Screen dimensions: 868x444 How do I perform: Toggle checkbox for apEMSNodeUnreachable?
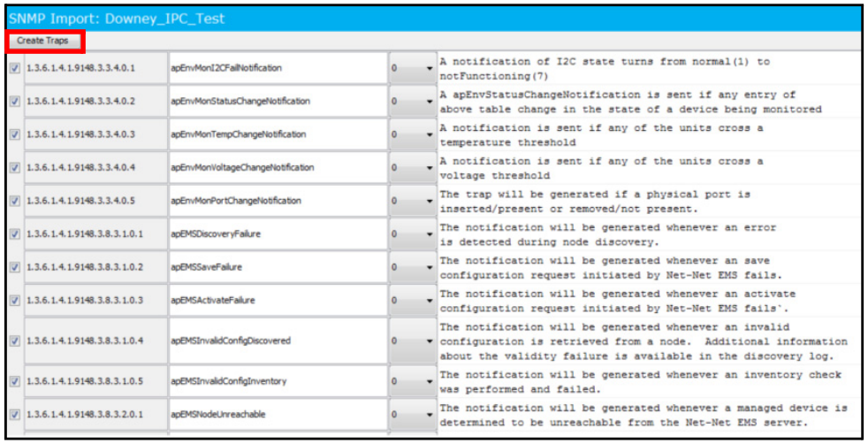[x=15, y=415]
